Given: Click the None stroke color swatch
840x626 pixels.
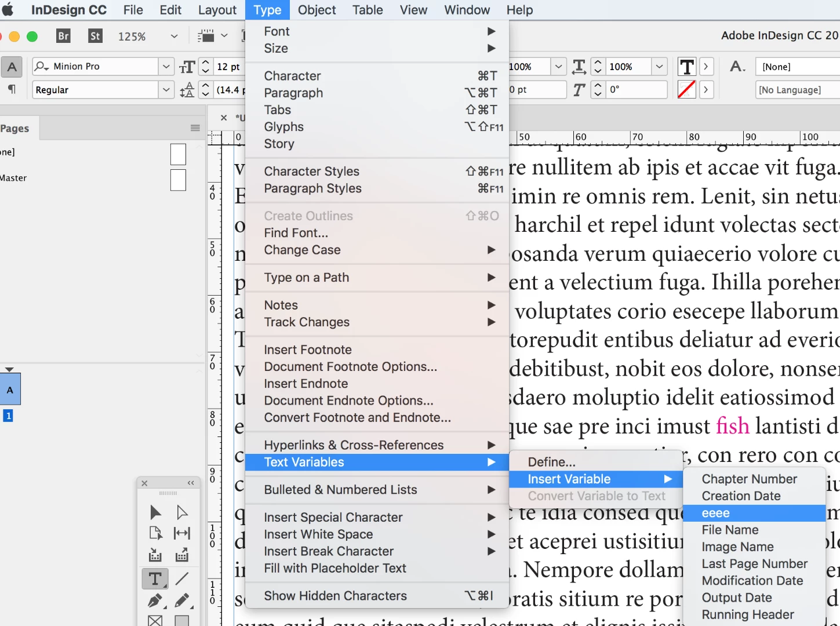Looking at the screenshot, I should 686,90.
